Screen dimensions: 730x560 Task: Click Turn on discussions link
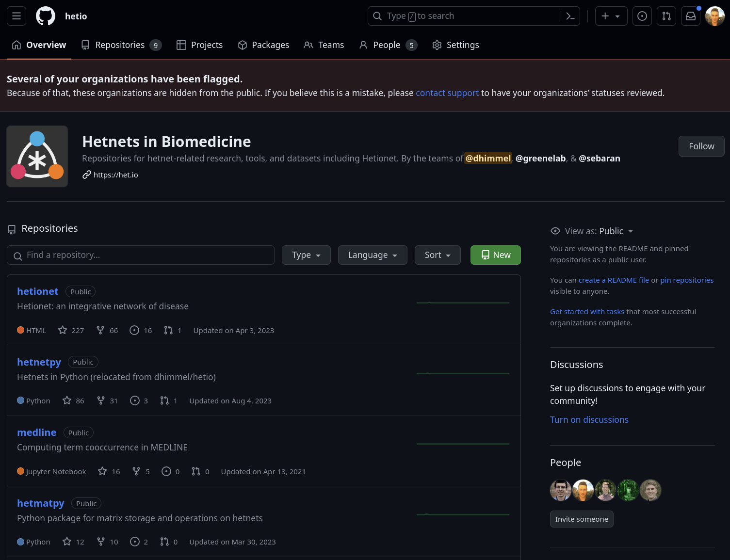[589, 420]
